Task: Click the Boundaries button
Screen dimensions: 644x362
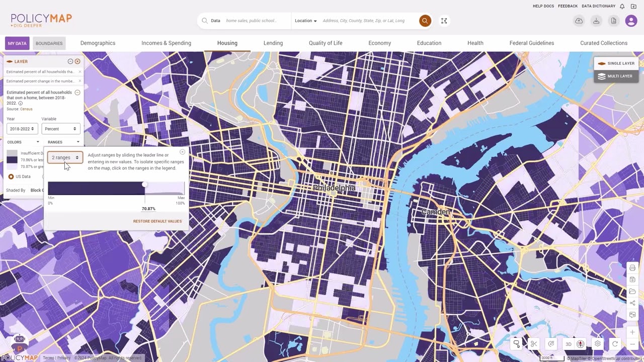Action: [x=49, y=43]
